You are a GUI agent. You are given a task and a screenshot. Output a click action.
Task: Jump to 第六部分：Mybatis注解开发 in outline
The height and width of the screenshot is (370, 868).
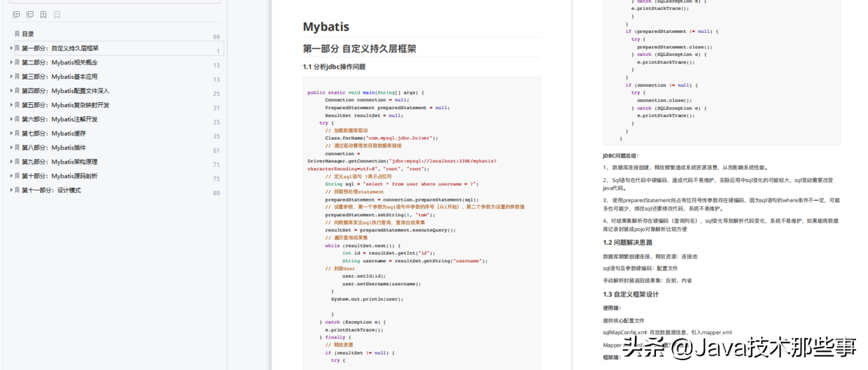pyautogui.click(x=60, y=119)
